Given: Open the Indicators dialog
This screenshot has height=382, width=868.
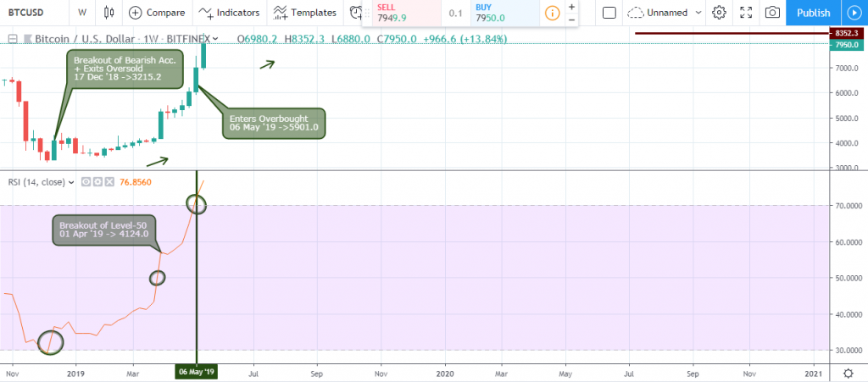Looking at the screenshot, I should 229,12.
